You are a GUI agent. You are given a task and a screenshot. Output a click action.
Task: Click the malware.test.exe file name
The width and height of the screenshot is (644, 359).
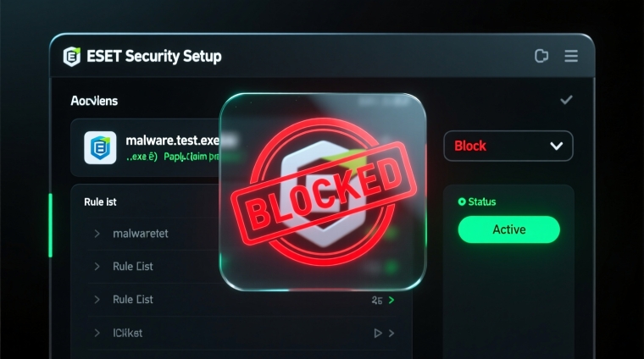pyautogui.click(x=170, y=140)
